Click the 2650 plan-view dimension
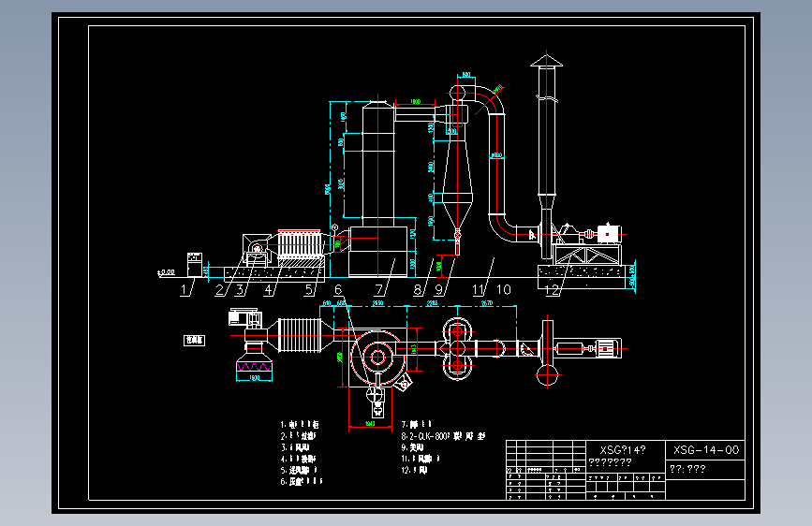The width and height of the screenshot is (812, 526). click(378, 303)
